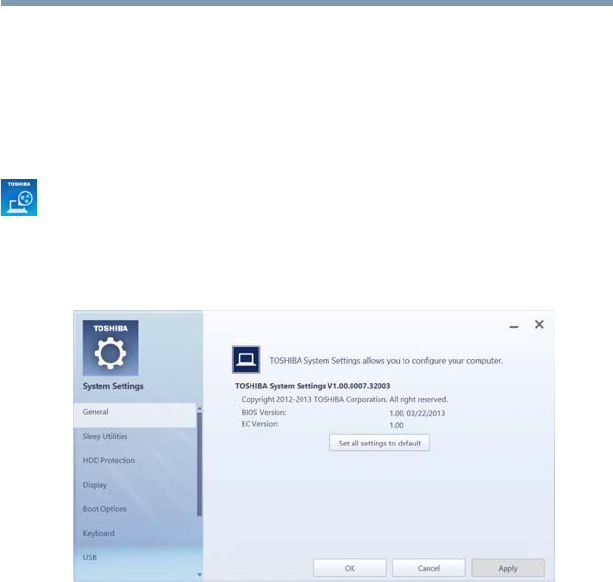Image resolution: width=613 pixels, height=582 pixels.
Task: Click the sidebar scroll up arrow
Action: pyautogui.click(x=199, y=408)
